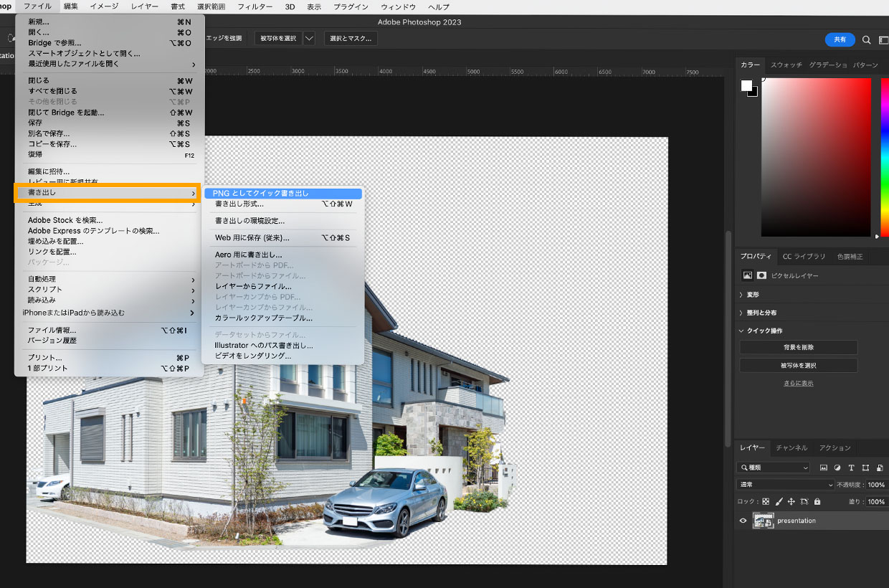Click the search magnifier icon near 共有

(866, 39)
